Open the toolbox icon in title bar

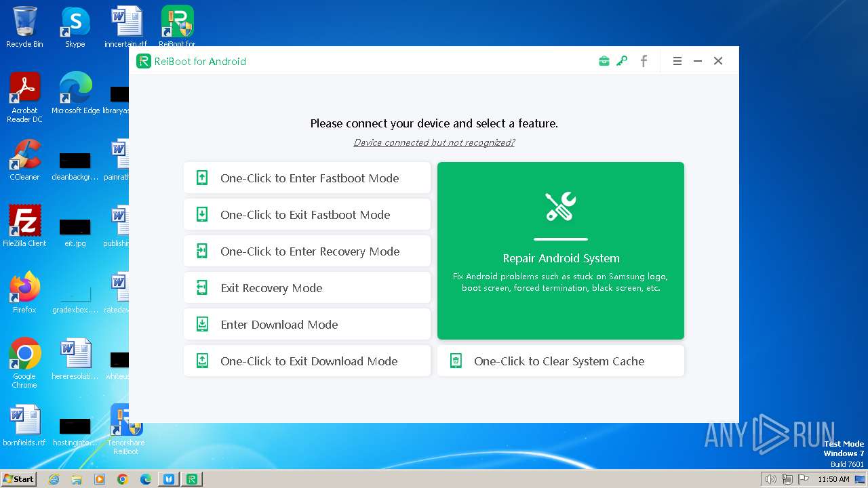[604, 61]
